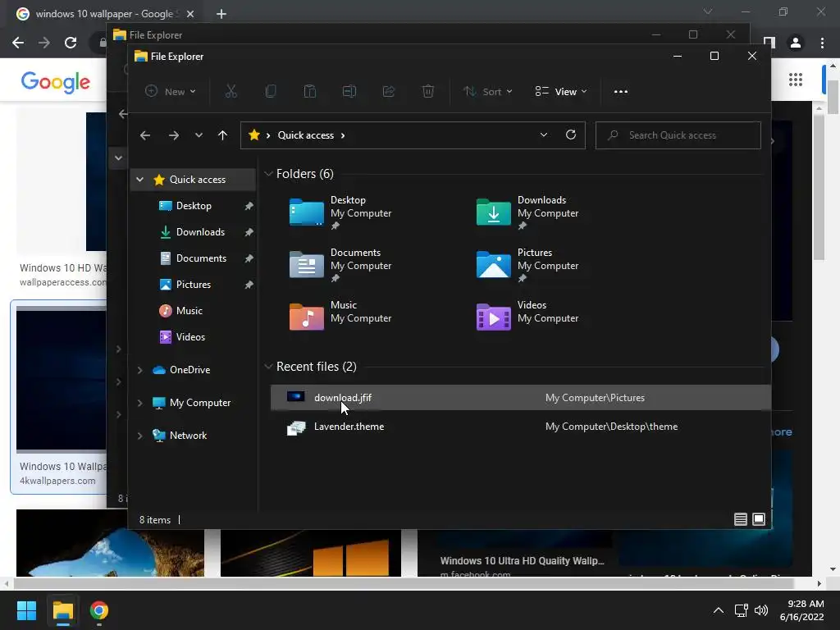
Task: Open Chrome three-dot menu
Action: click(x=822, y=43)
